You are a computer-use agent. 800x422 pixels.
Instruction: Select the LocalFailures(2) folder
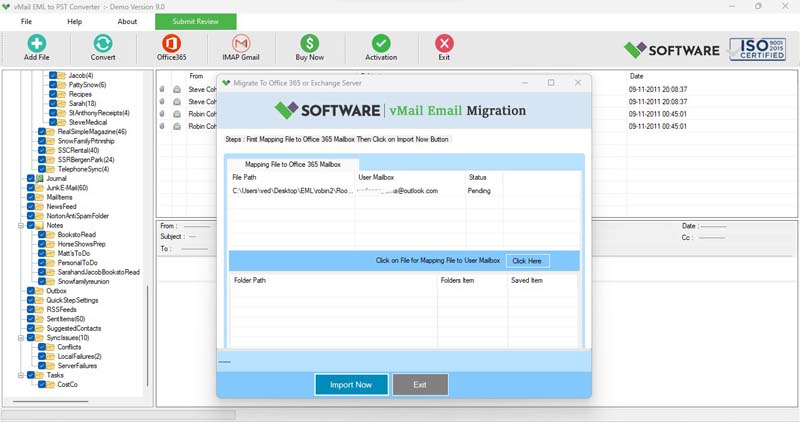[79, 357]
